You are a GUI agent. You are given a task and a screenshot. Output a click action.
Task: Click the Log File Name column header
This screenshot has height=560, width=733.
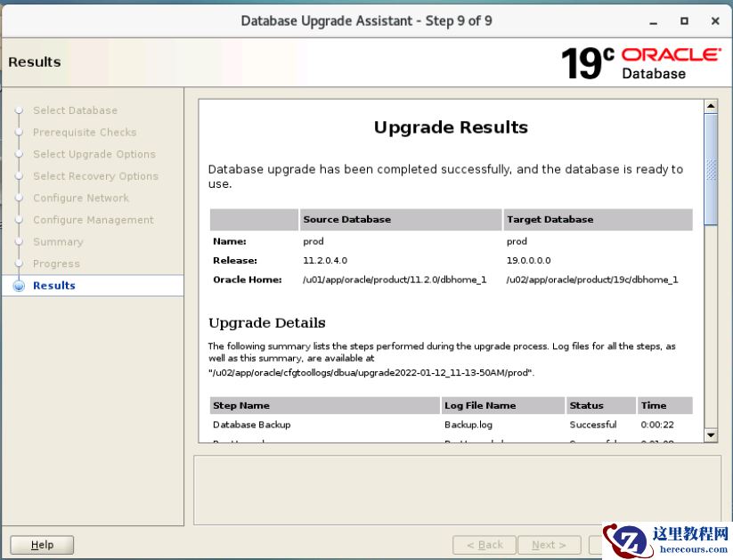(503, 406)
